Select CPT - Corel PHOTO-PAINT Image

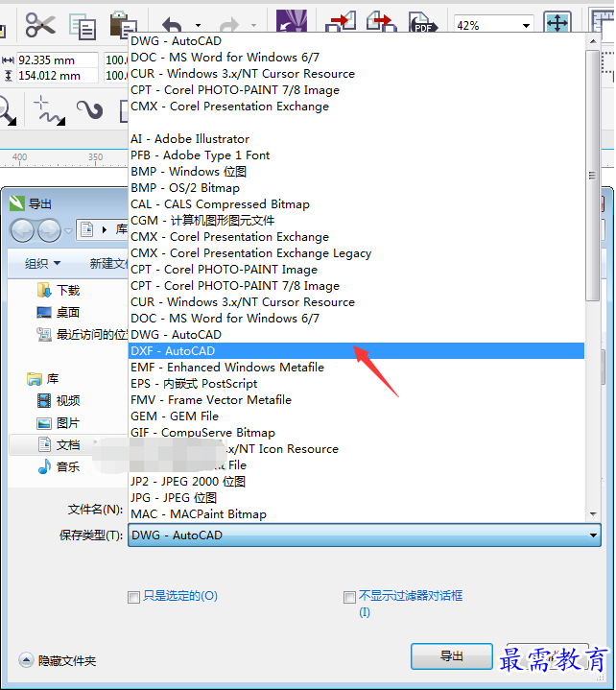click(x=357, y=270)
